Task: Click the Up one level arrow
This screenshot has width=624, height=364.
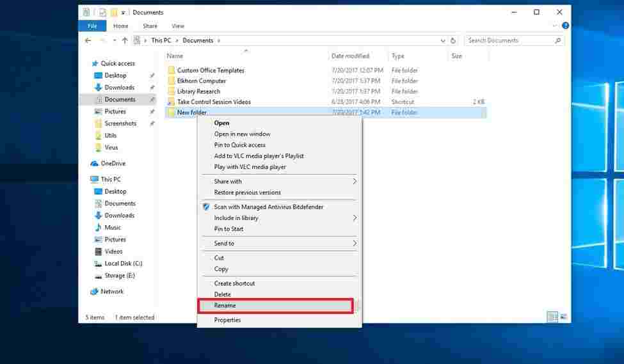Action: point(125,40)
